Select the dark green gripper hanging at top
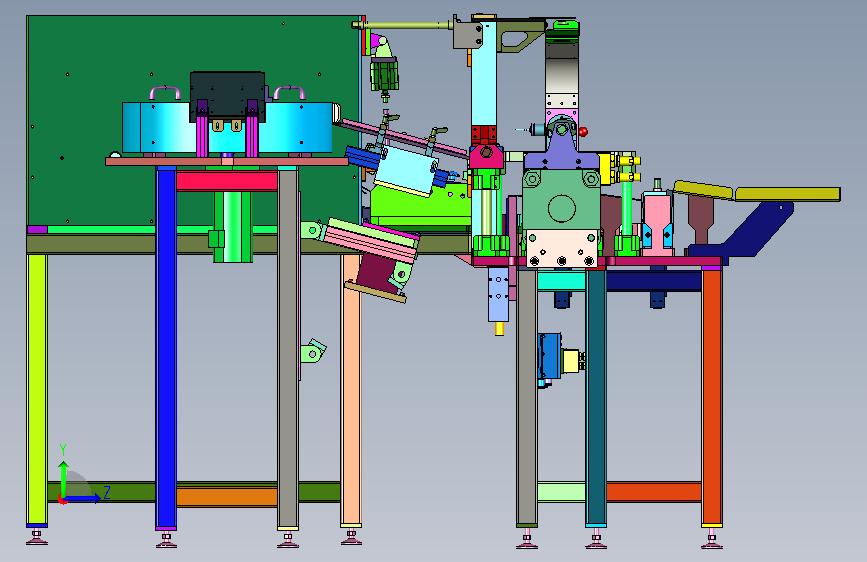 (x=384, y=74)
